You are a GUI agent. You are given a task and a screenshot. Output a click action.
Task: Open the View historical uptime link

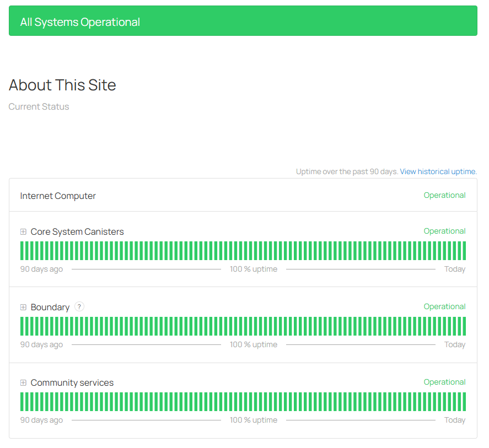point(438,171)
